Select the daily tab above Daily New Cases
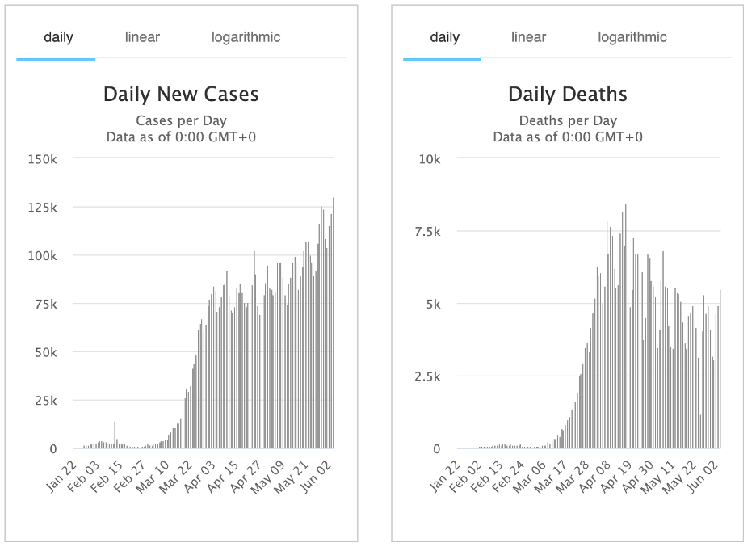 (58, 37)
